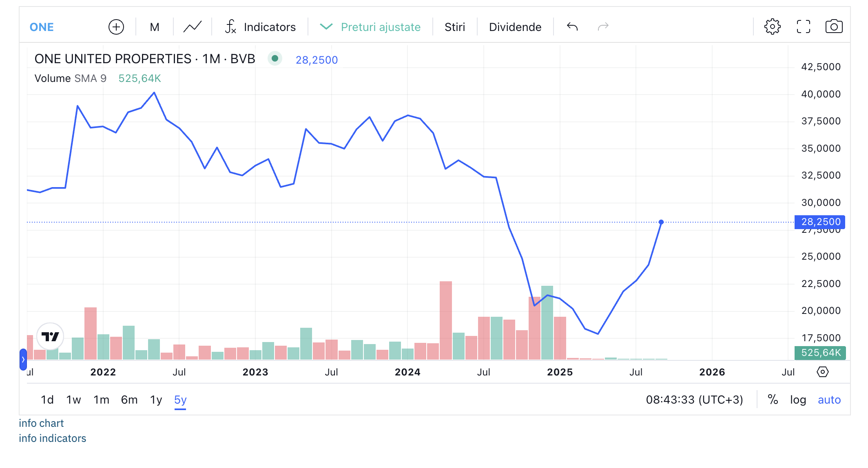The image size is (868, 468).
Task: Expand the left drawing panel arrow
Action: 23,360
